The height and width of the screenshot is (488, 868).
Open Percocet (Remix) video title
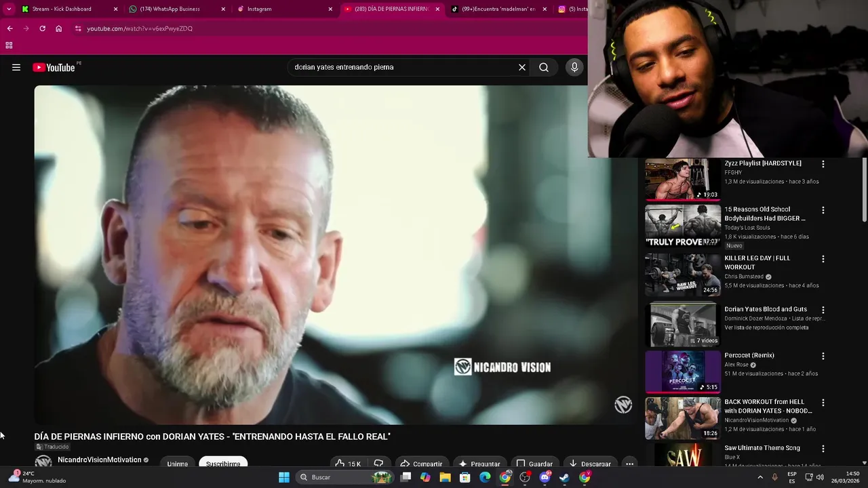pos(749,355)
